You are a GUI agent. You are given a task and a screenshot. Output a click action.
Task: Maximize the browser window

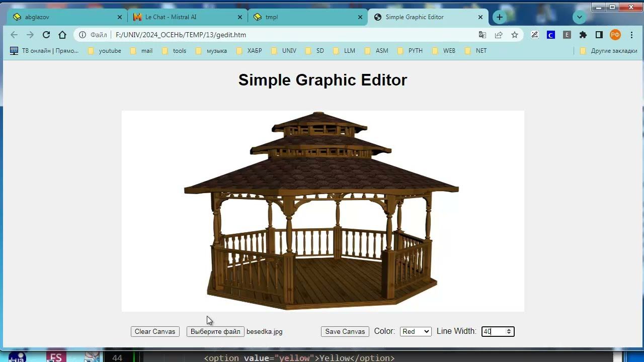pos(612,7)
